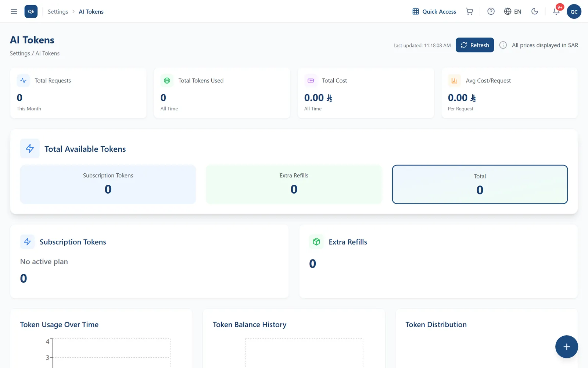Click the Total Tokens Used target icon
This screenshot has width=588, height=368.
tap(167, 81)
